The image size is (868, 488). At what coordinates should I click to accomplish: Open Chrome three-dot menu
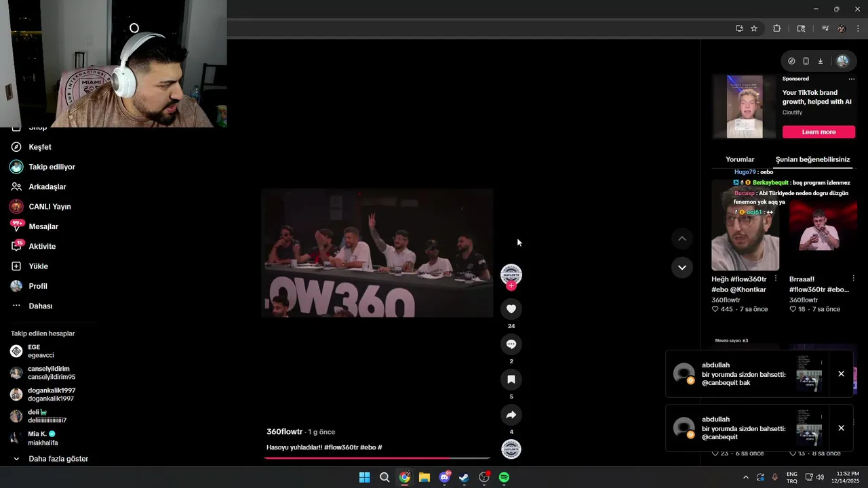(858, 28)
